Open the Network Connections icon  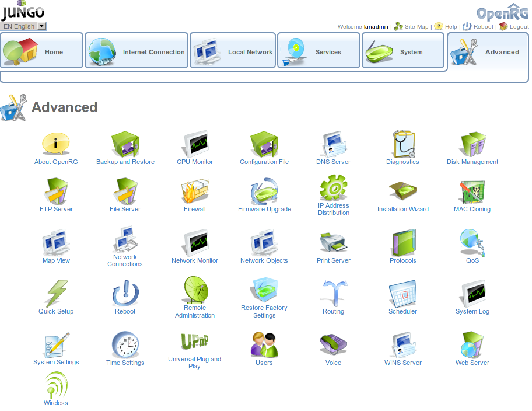[125, 239]
